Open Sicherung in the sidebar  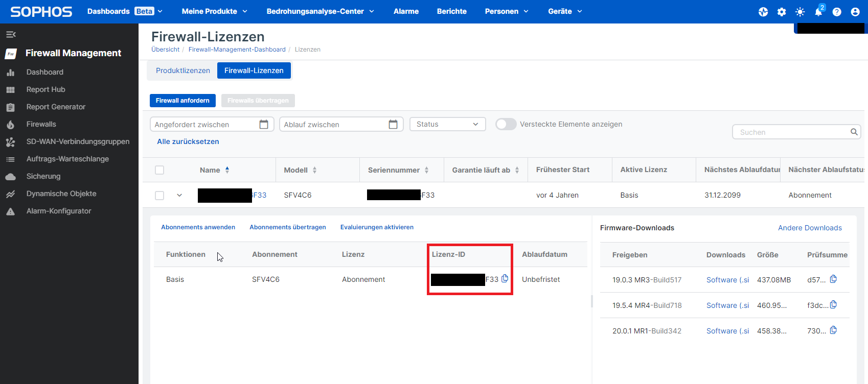tap(43, 176)
